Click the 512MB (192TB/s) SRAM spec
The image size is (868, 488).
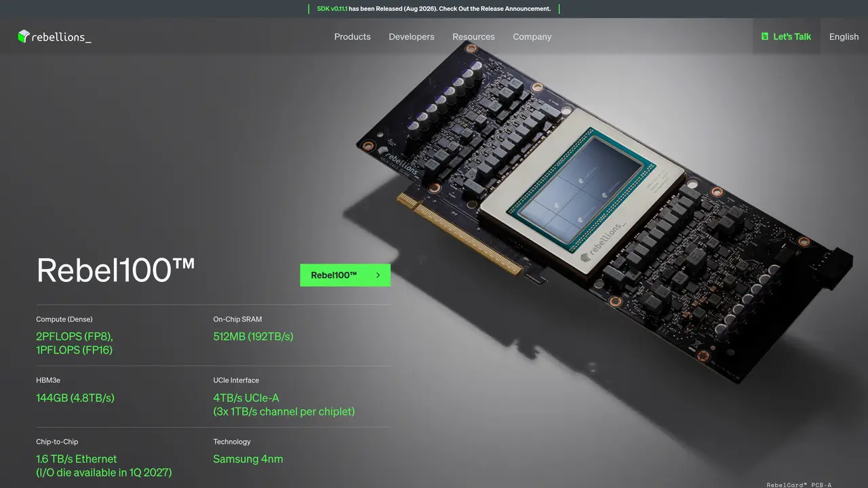point(254,336)
